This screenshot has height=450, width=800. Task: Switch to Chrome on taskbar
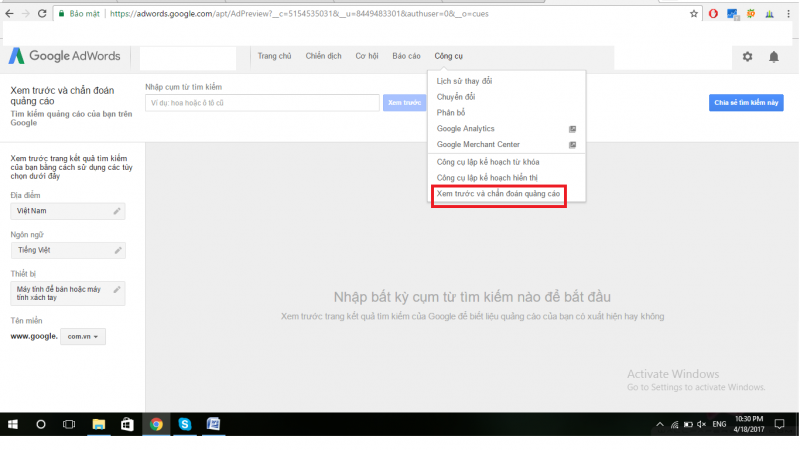click(x=156, y=424)
